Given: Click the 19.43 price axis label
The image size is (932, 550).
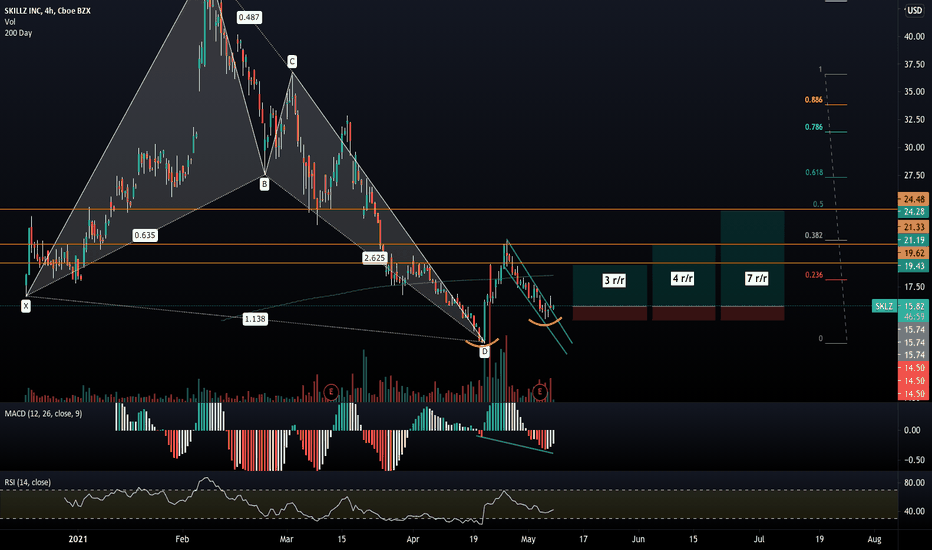Looking at the screenshot, I should (x=914, y=266).
